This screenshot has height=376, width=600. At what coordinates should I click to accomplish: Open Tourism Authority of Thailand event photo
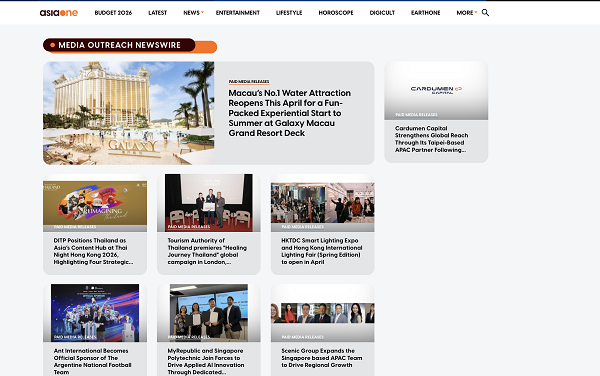(209, 203)
